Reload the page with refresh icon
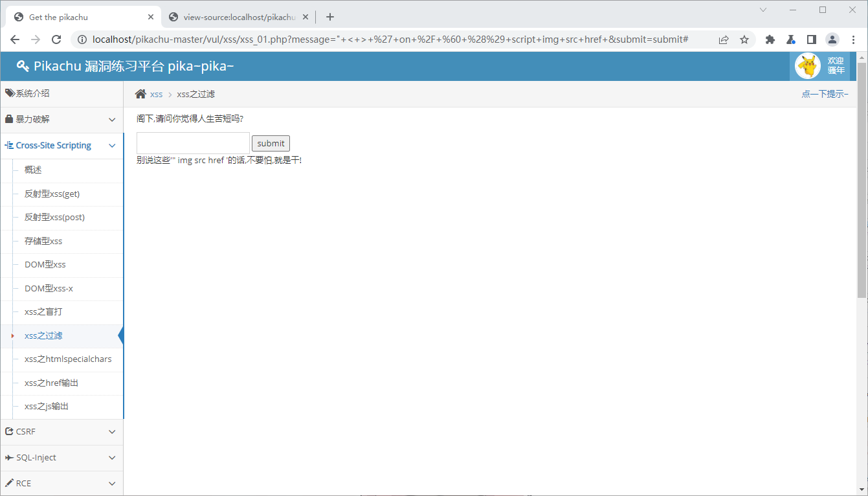The height and width of the screenshot is (496, 868). click(x=56, y=39)
